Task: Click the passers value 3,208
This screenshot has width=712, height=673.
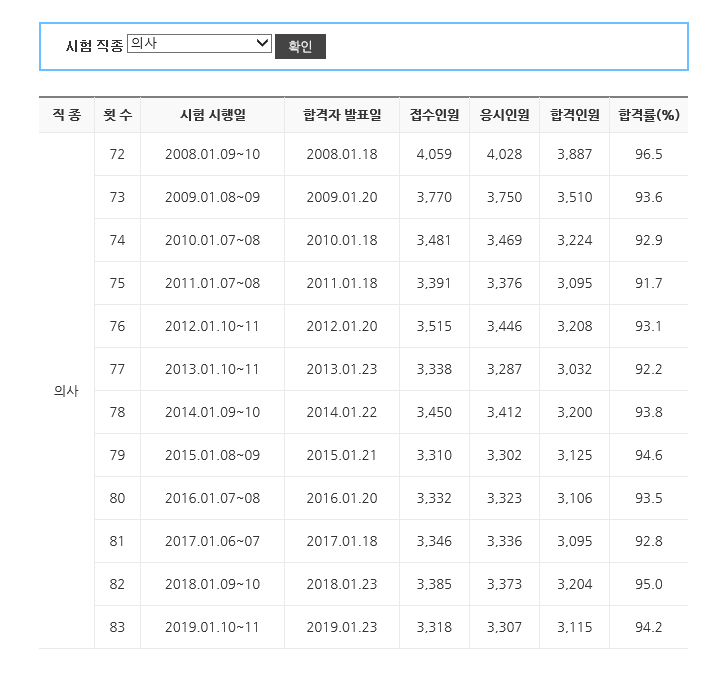Action: 575,326
